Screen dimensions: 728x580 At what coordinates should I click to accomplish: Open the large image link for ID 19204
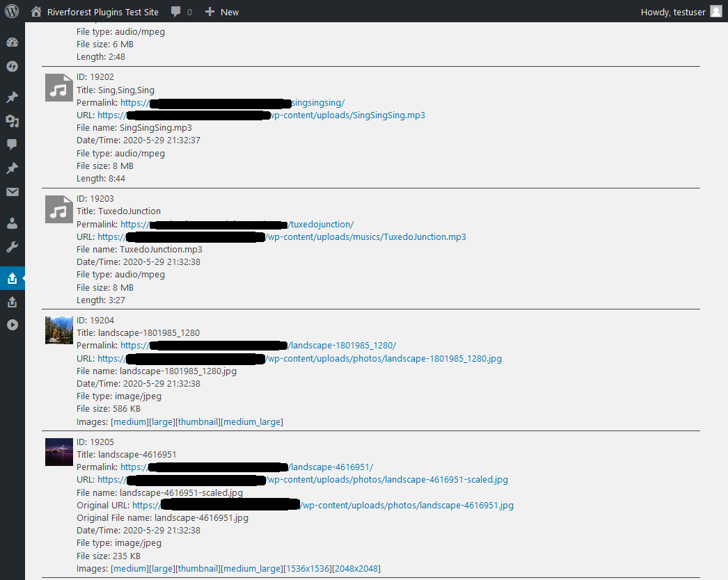point(162,421)
